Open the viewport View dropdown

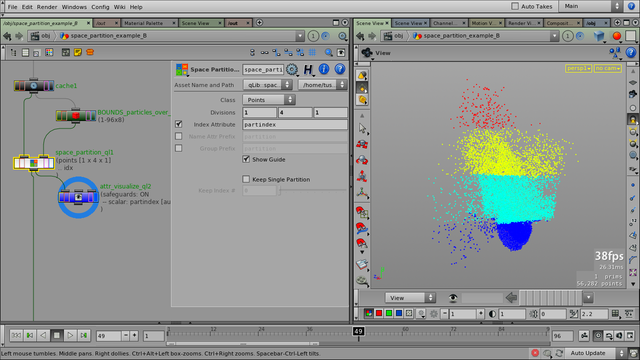pyautogui.click(x=410, y=298)
